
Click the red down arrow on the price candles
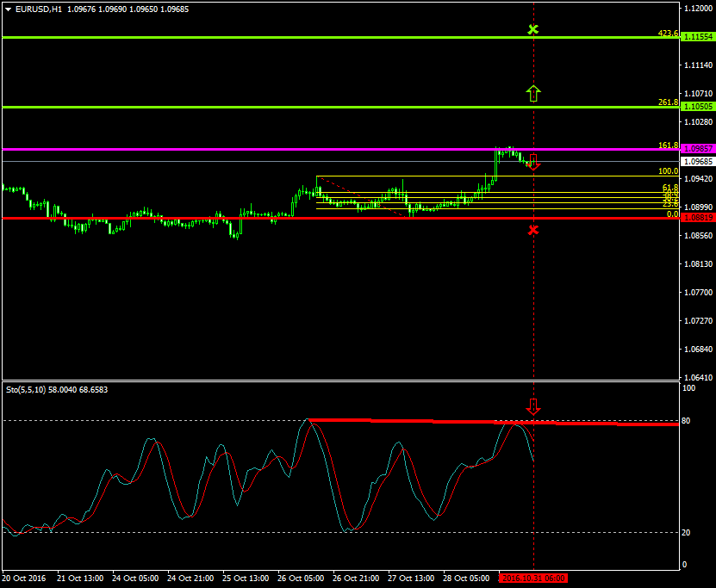click(533, 161)
